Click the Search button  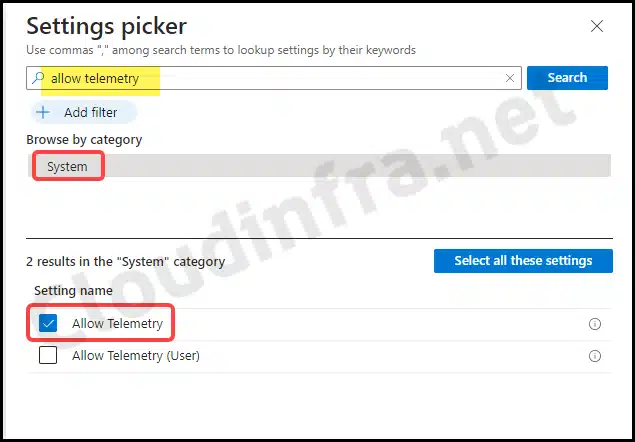point(567,78)
